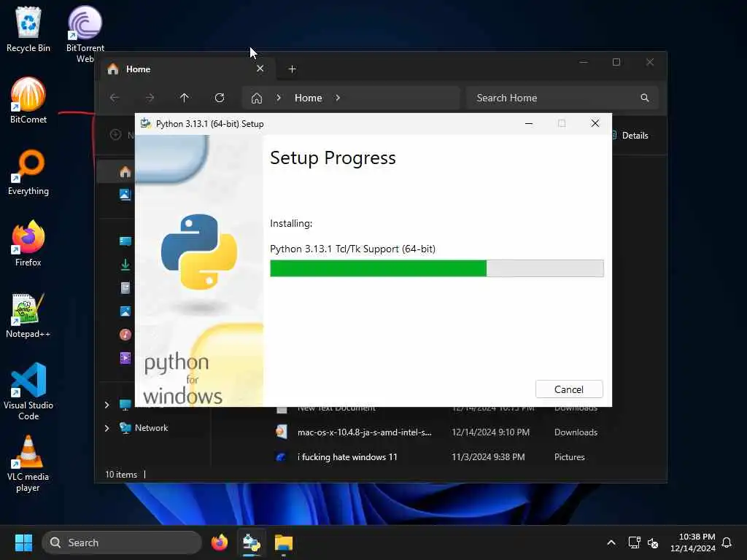Show hidden system tray icons
Screen dimensions: 747x560
(x=611, y=542)
